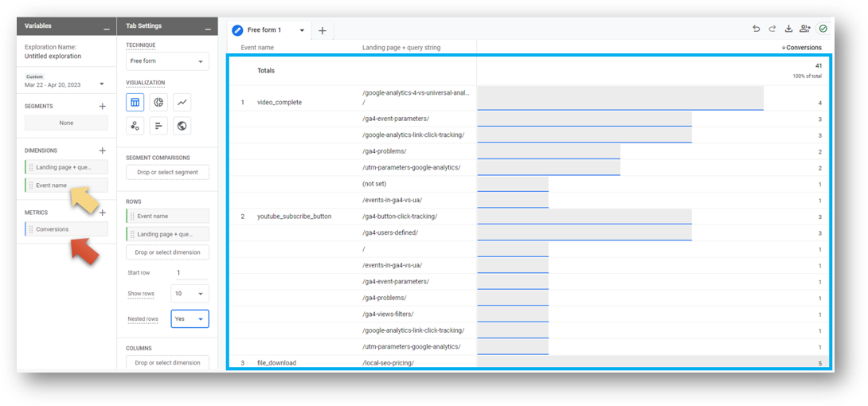
Task: Check the green data quality icon
Action: (x=823, y=29)
